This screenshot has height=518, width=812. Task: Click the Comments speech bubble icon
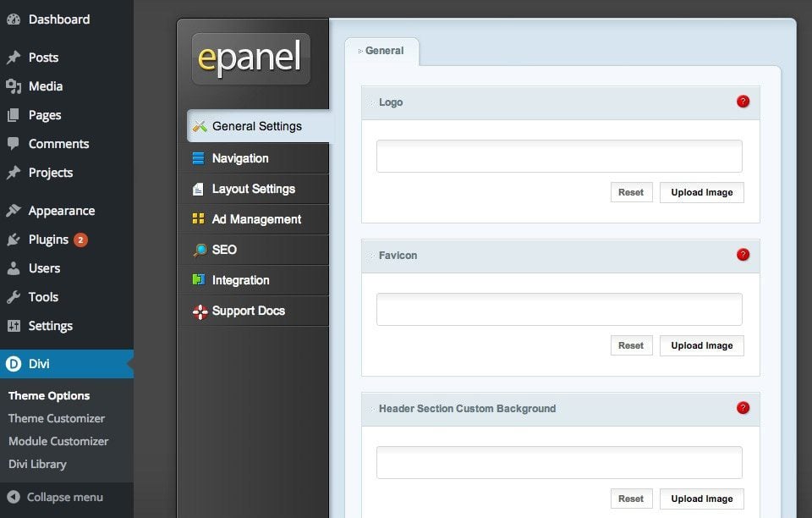click(x=14, y=144)
